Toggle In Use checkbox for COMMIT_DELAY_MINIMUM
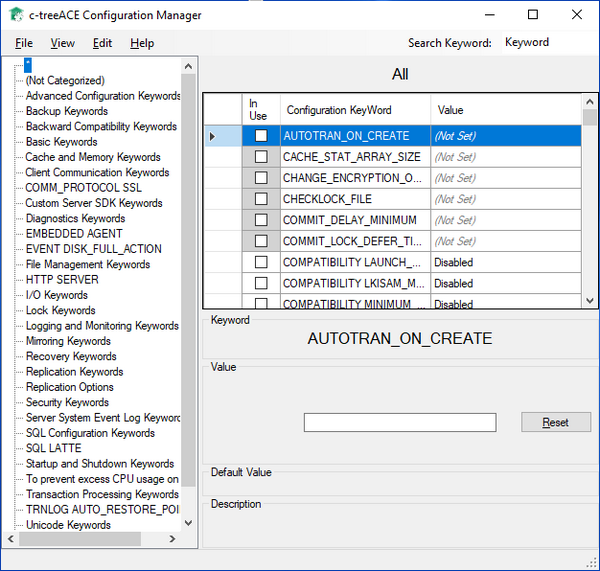Viewport: 600px width, 571px height. point(261,220)
